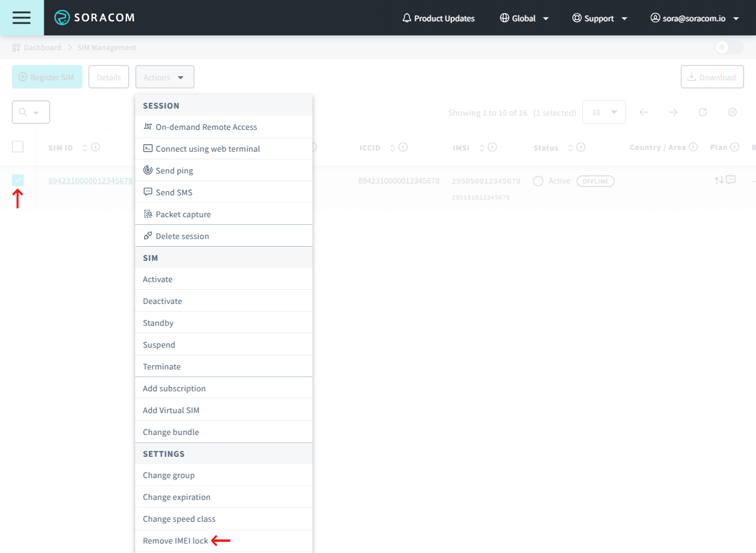Select Remove IMEI lock from menu

tap(175, 541)
